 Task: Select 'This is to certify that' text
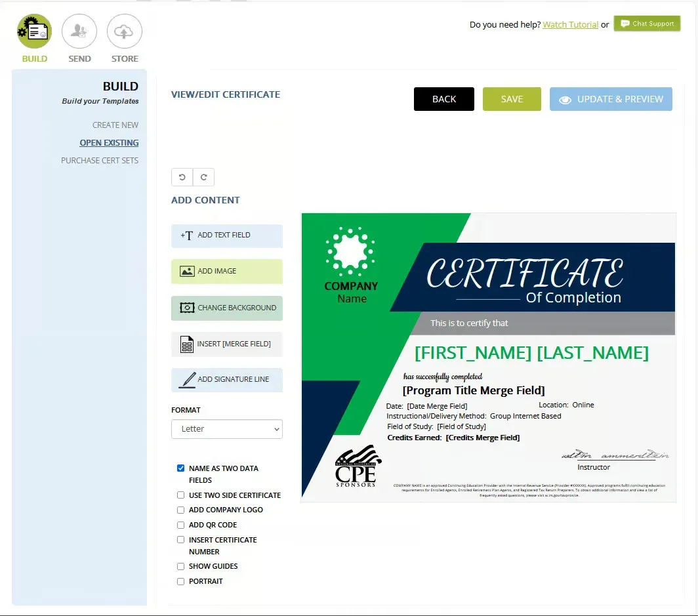coord(469,323)
